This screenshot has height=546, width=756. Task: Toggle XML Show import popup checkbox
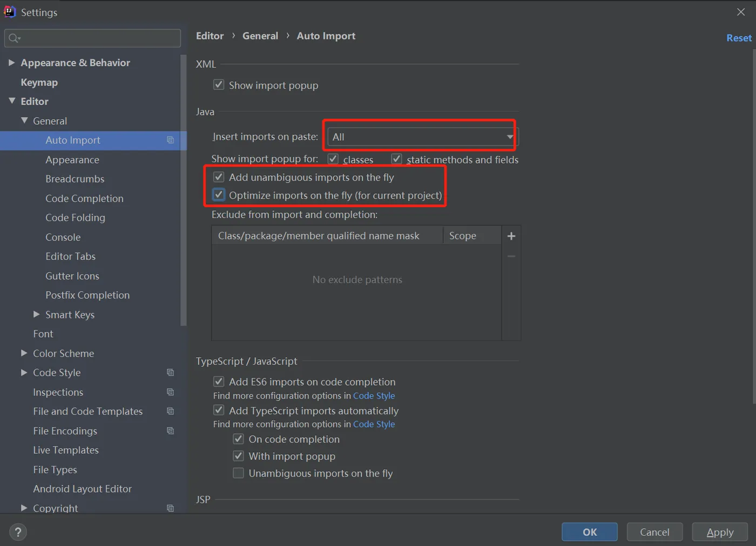tap(219, 85)
